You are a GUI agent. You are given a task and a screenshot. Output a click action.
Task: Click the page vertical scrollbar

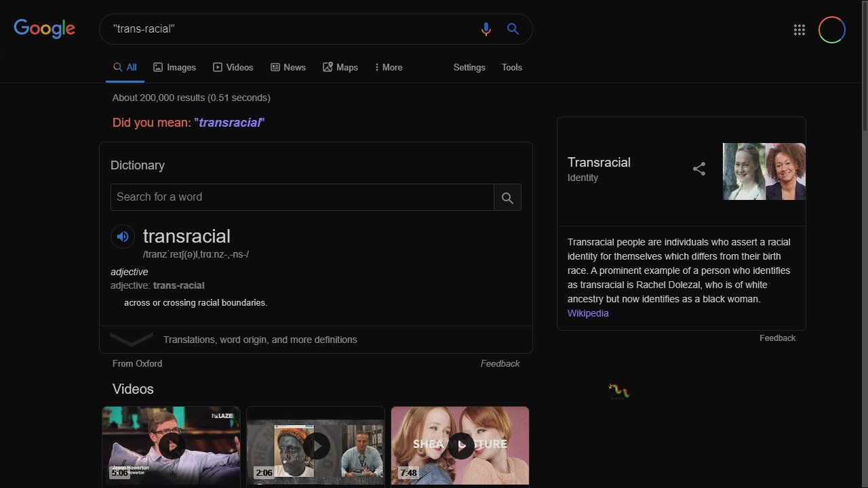tap(864, 68)
